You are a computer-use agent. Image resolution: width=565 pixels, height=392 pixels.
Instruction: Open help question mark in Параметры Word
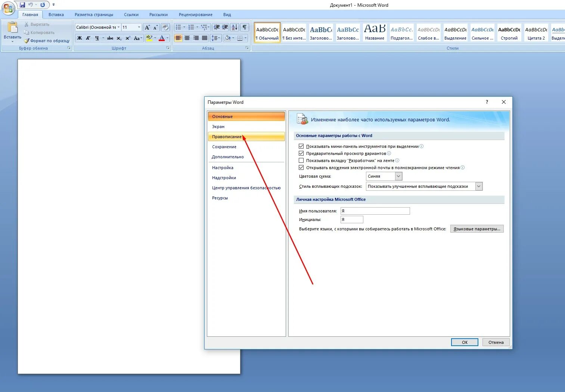(487, 102)
